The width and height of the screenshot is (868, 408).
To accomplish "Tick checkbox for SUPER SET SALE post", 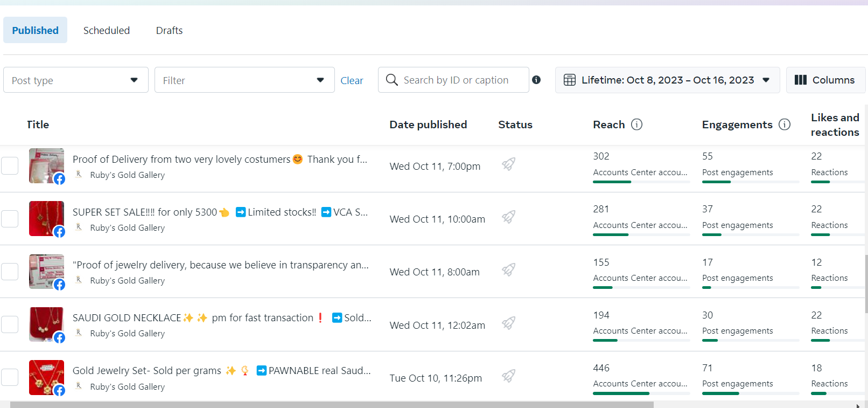I will (x=10, y=219).
